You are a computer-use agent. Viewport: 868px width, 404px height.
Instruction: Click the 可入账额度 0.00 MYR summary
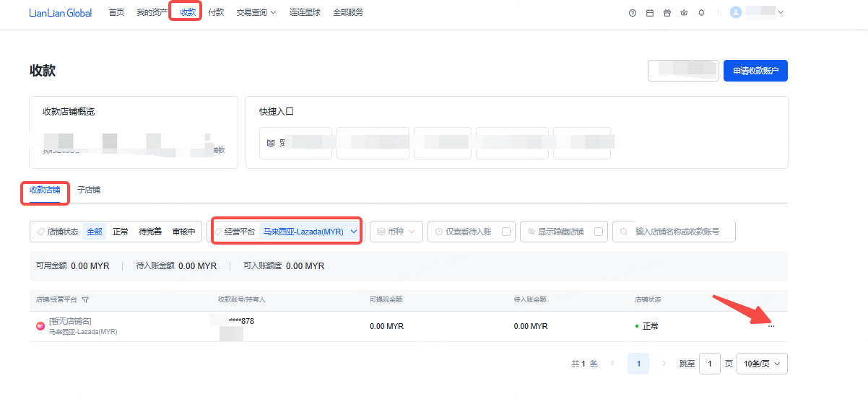point(284,266)
